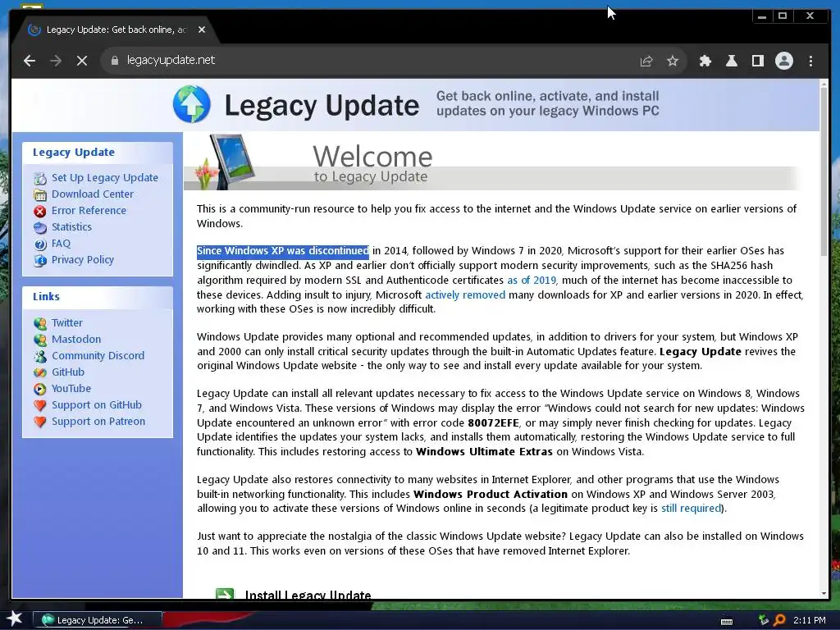This screenshot has width=840, height=630.
Task: Click the keyboard icon in system tray
Action: (x=727, y=622)
